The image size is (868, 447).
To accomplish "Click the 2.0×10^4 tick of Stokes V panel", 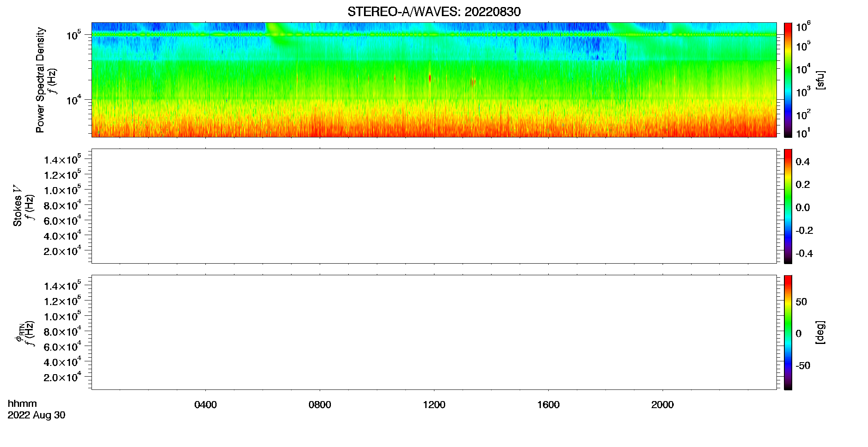I will 63,250.
